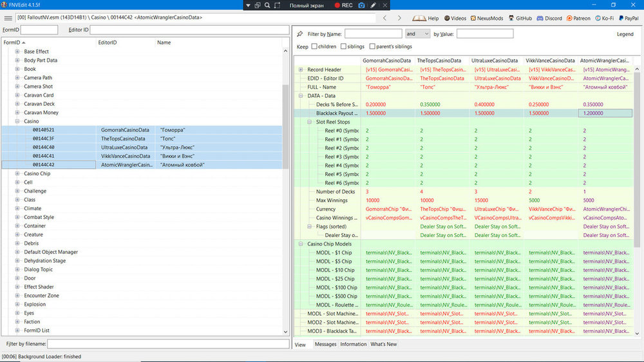The height and width of the screenshot is (362, 644).
Task: Click the GomorrahCasinoData column header
Action: [388, 61]
